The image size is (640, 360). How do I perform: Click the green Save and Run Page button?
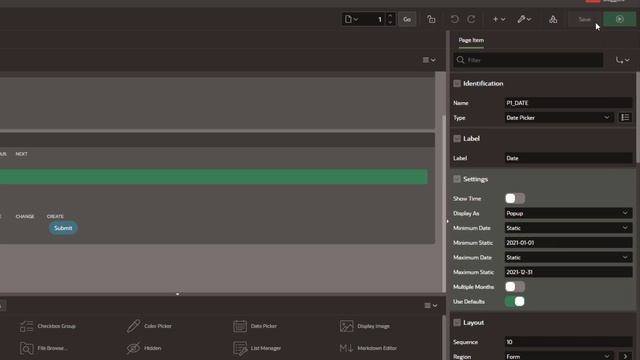click(x=619, y=19)
